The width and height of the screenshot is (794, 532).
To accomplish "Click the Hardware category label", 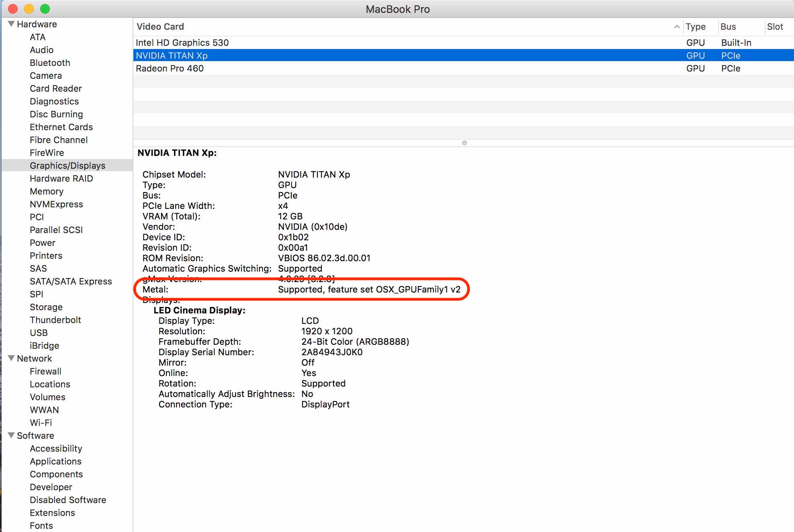I will coord(37,24).
